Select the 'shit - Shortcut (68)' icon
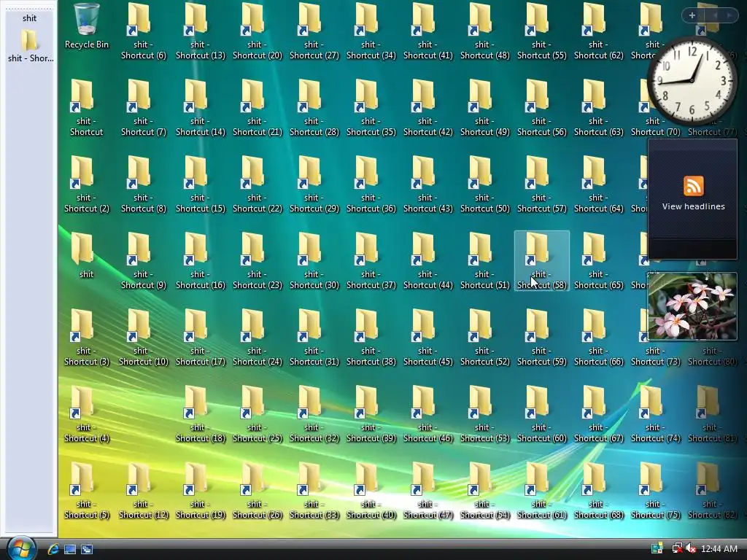 [598, 491]
